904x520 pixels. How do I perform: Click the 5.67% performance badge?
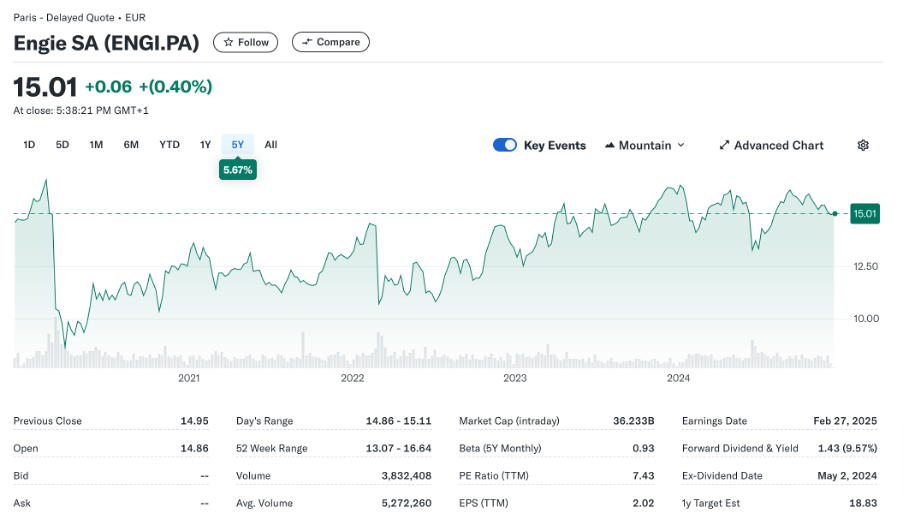(x=238, y=170)
